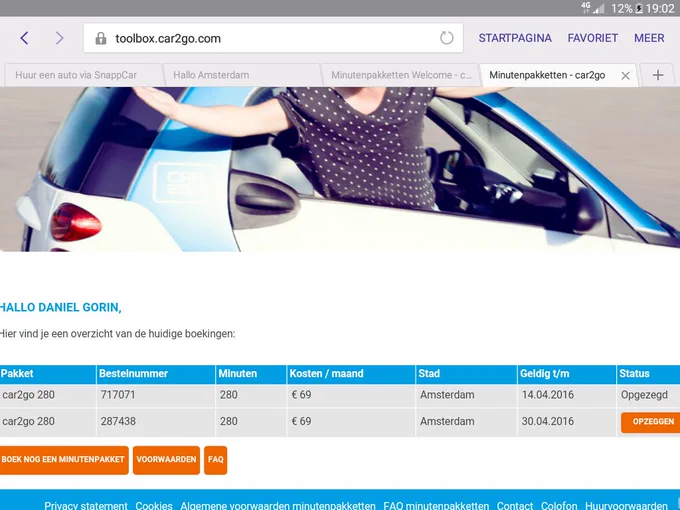Cancel package 287438 with OPZEGGEN button
The height and width of the screenshot is (510, 680).
point(651,422)
